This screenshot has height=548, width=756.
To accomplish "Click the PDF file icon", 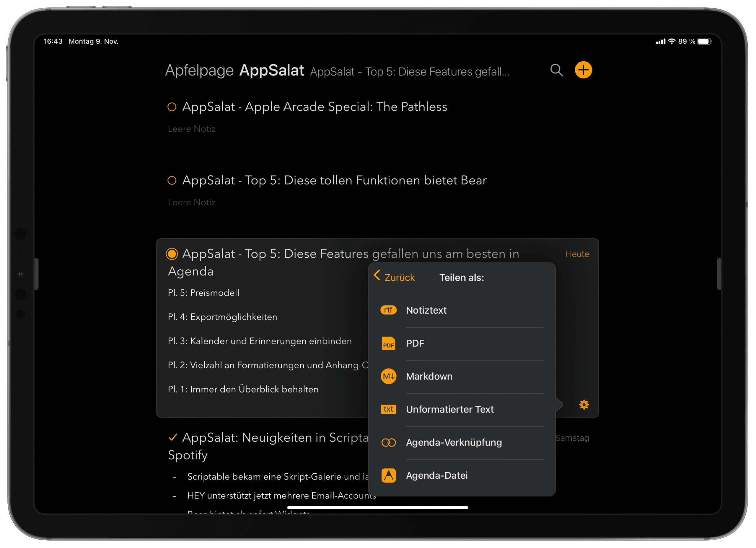I will 388,343.
